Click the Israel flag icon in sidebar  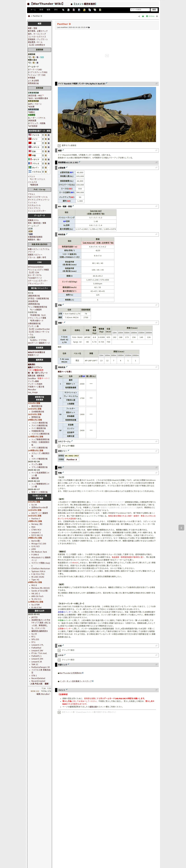tap(30, 172)
